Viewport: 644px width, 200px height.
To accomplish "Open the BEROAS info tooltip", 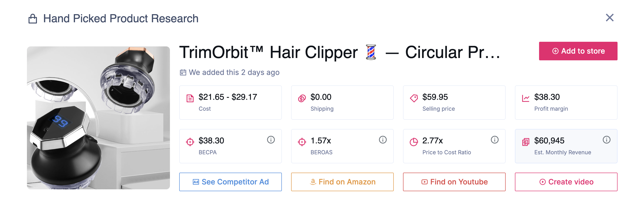I will [x=383, y=140].
